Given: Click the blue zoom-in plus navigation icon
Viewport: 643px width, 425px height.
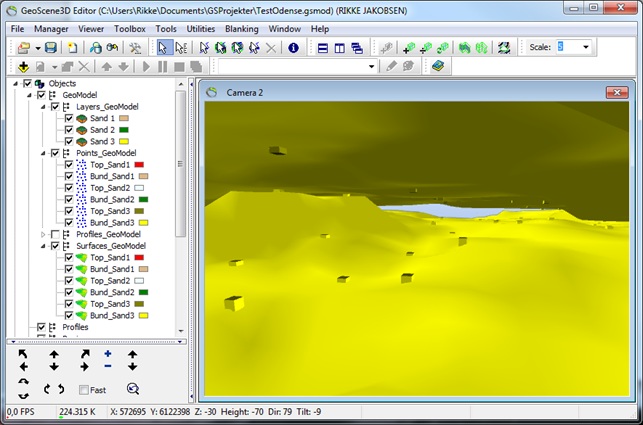Looking at the screenshot, I should 107,354.
